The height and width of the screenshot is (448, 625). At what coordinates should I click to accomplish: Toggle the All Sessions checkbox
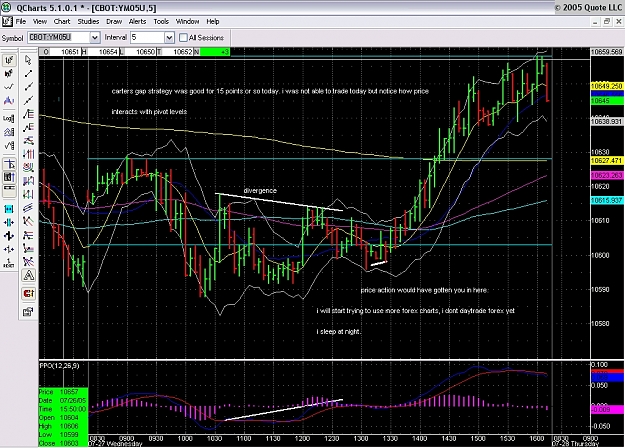click(x=183, y=37)
